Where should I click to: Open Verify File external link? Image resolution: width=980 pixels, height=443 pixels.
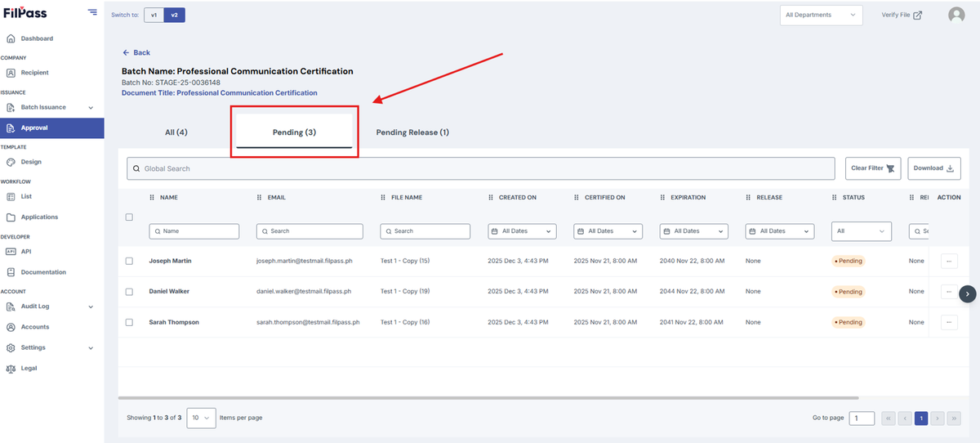coord(902,15)
